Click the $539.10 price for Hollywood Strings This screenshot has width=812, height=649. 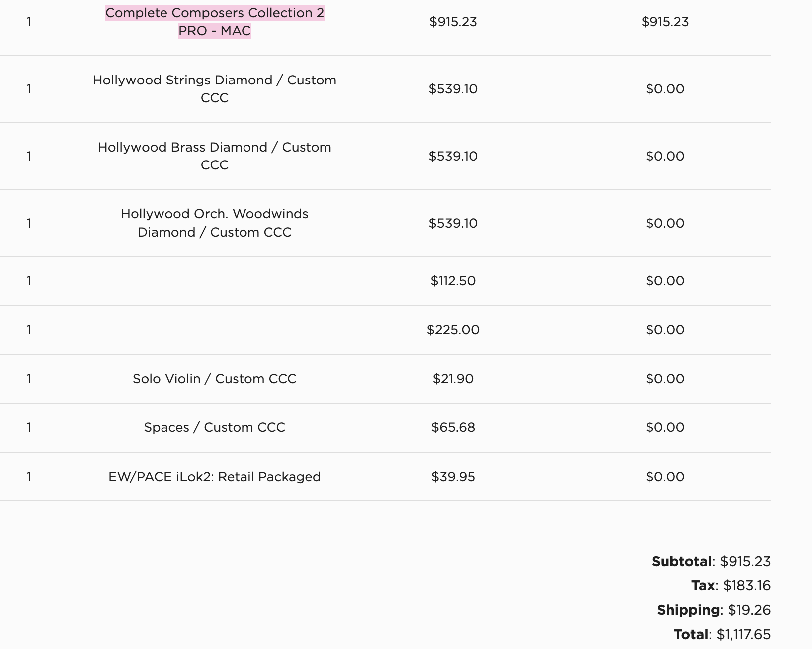pos(453,89)
